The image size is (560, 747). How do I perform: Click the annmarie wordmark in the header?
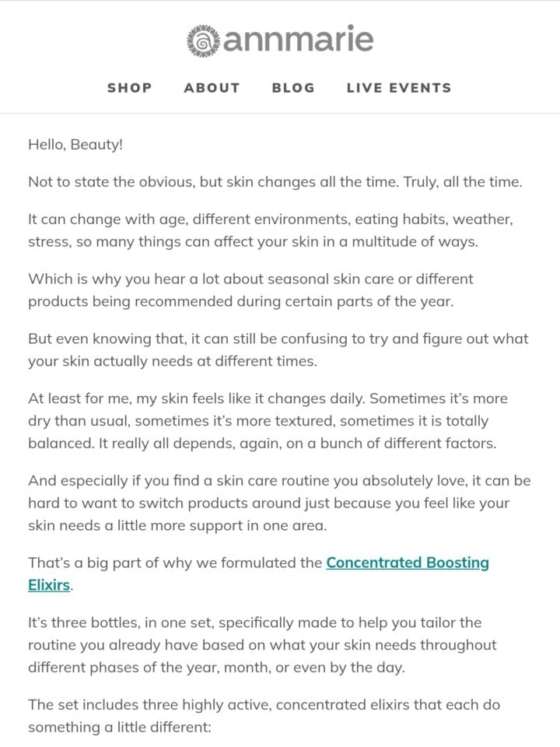pos(298,40)
